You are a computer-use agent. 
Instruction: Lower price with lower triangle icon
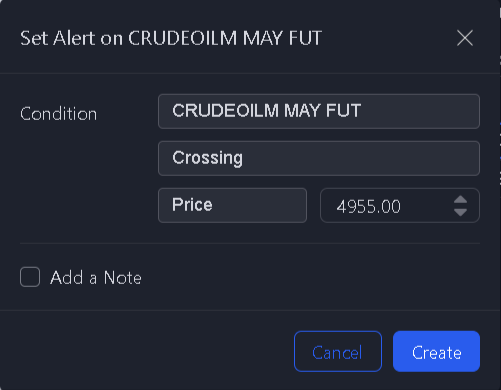(460, 212)
